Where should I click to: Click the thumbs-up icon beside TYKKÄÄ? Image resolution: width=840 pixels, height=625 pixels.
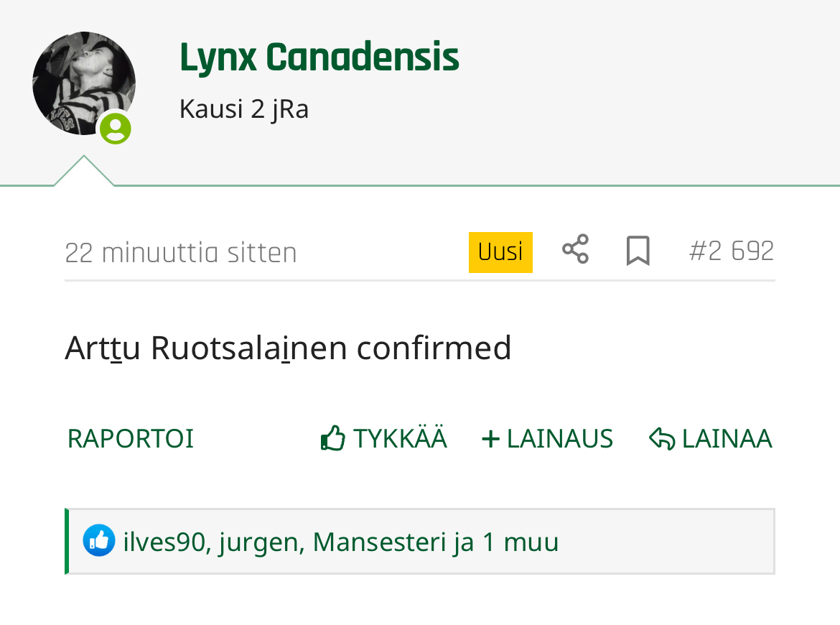point(332,438)
